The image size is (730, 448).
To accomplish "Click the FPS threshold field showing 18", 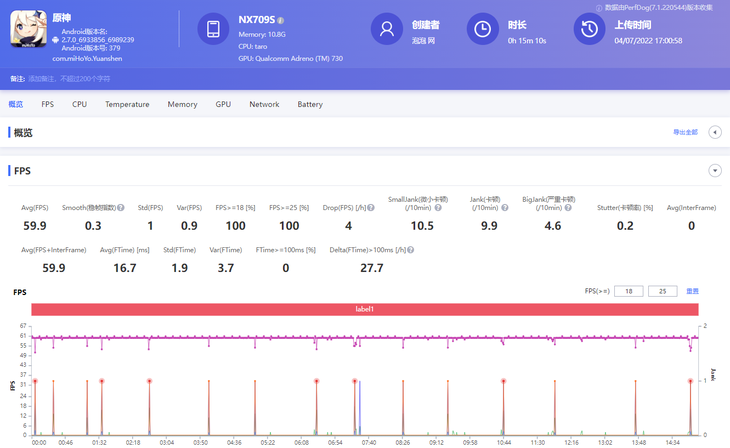I will coord(629,291).
